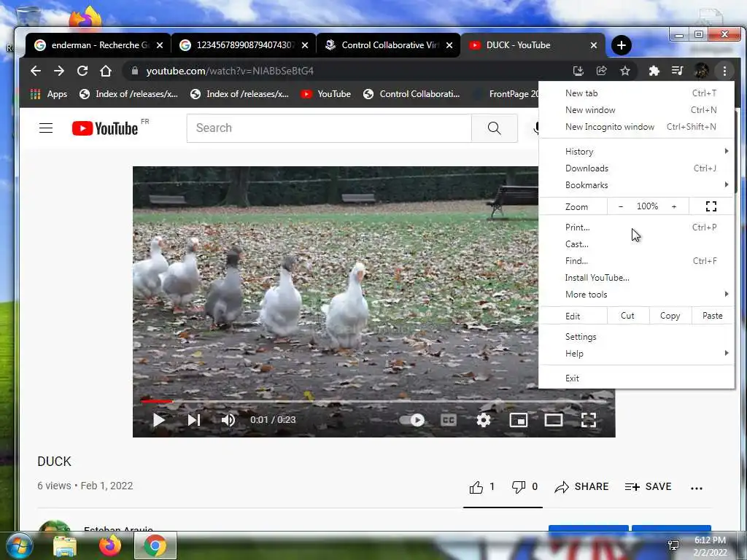
Task: Enable miniplayer mode
Action: [519, 420]
